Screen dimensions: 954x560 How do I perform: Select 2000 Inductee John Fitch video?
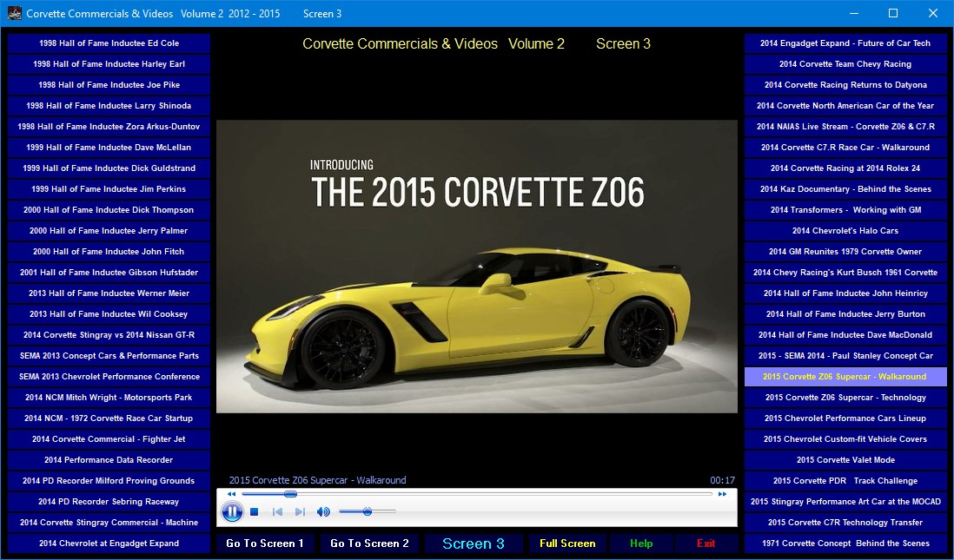click(109, 252)
